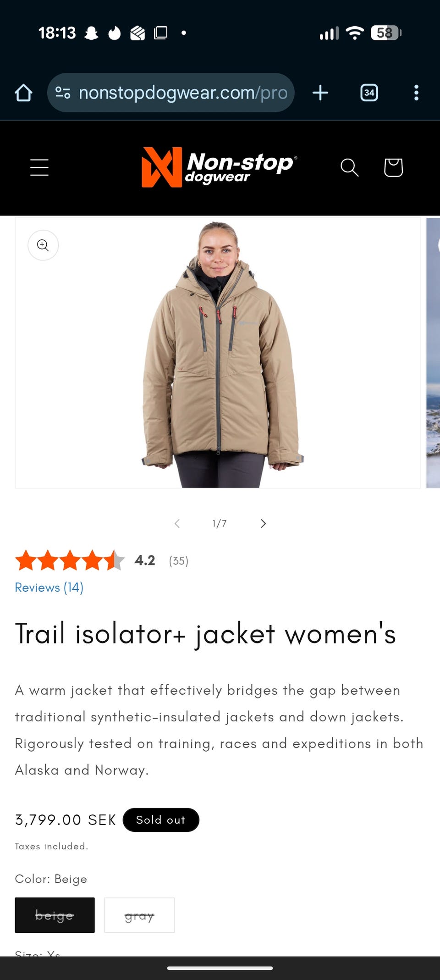Advance to next product image
Viewport: 440px width, 980px height.
[263, 523]
